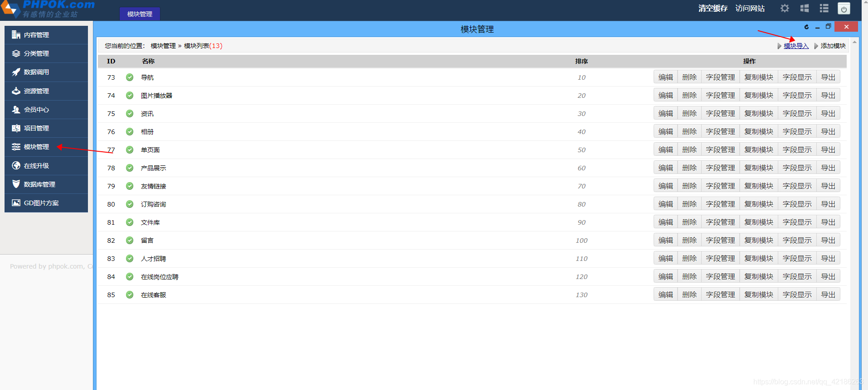This screenshot has height=390, width=868.
Task: Click the PHPOK.com logo
Action: [x=48, y=9]
